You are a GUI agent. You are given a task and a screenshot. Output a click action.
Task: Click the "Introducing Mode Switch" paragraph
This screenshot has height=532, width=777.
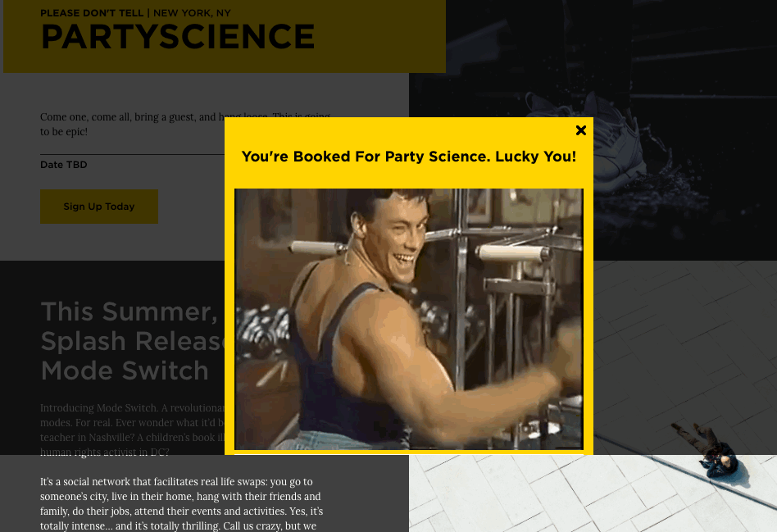(132, 430)
